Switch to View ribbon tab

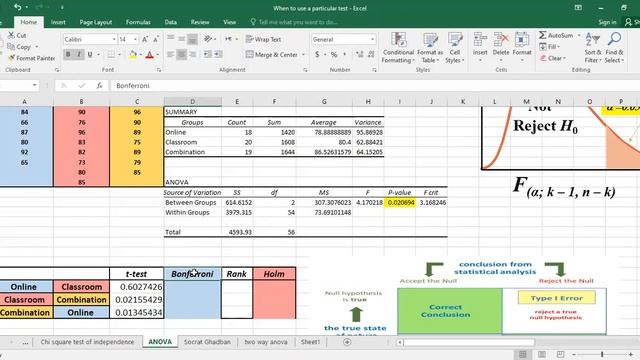coord(230,22)
